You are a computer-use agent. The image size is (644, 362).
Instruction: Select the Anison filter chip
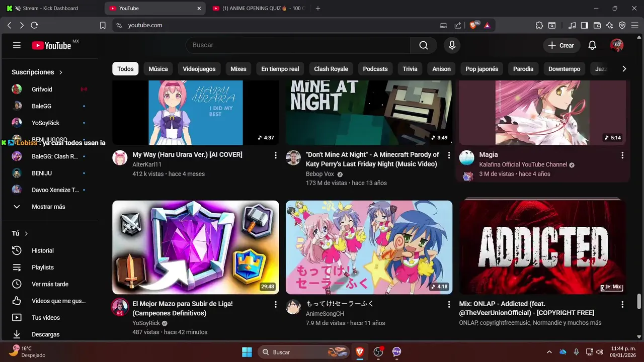pyautogui.click(x=441, y=69)
